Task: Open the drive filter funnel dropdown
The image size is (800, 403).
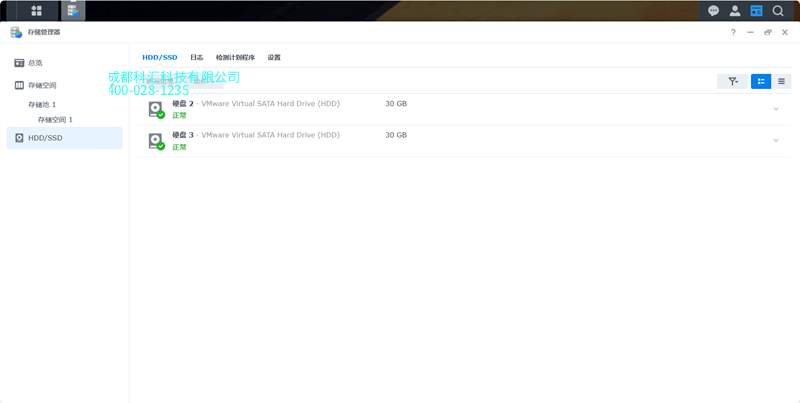Action: tap(732, 81)
